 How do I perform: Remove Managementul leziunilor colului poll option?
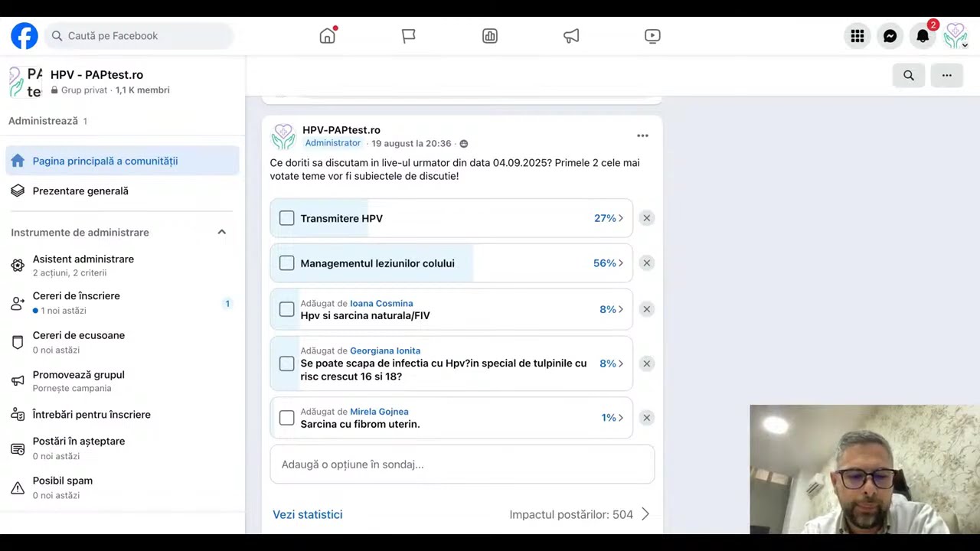tap(647, 263)
